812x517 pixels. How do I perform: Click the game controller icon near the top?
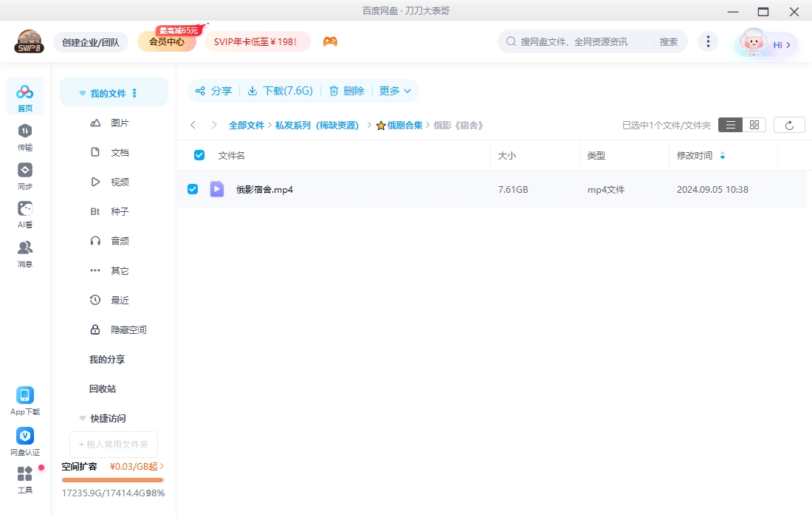(330, 42)
